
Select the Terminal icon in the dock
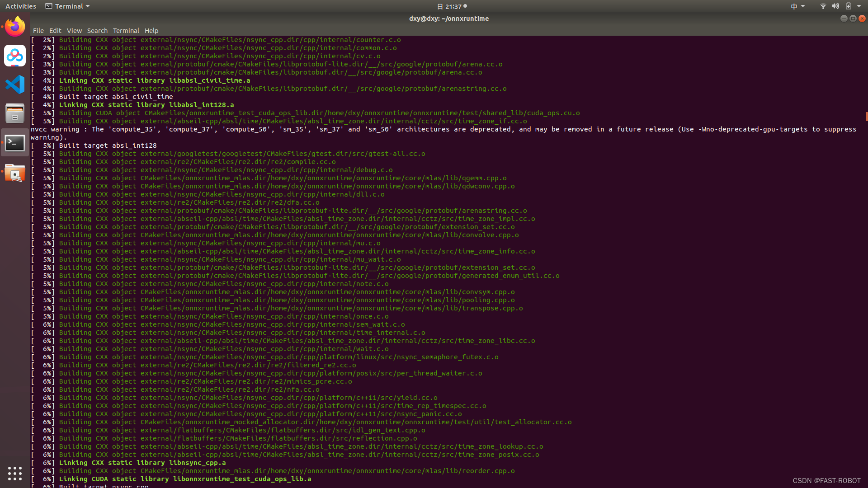tap(15, 143)
